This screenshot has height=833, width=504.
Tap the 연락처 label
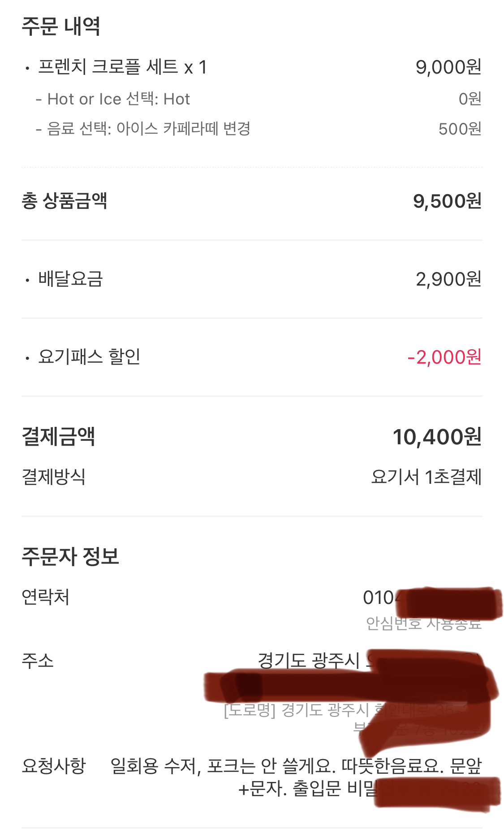point(46,597)
